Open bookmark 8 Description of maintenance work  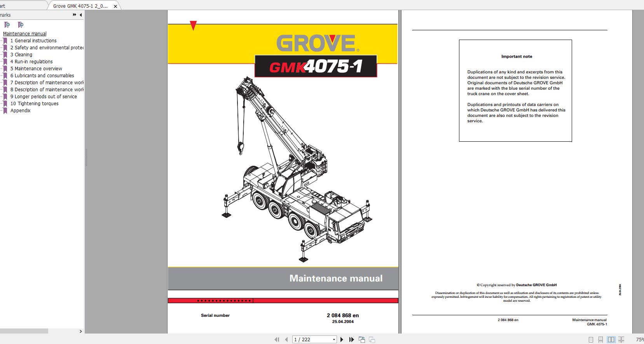tap(47, 90)
